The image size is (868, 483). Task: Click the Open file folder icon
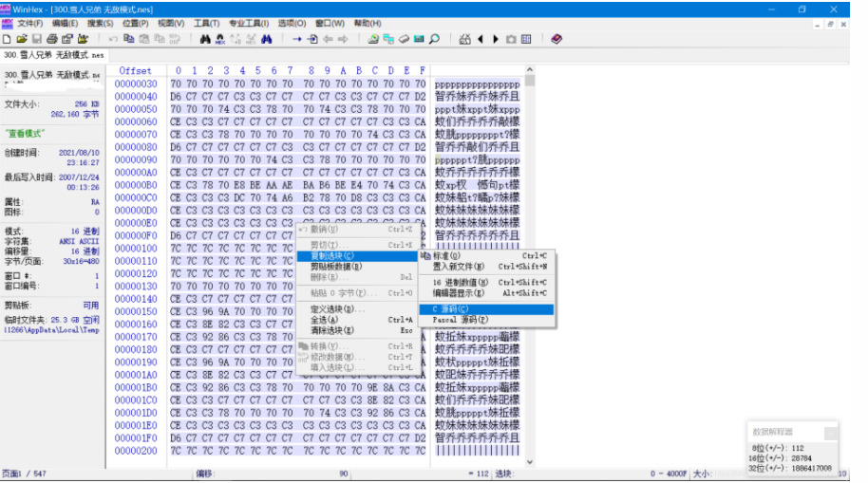pyautogui.click(x=22, y=39)
